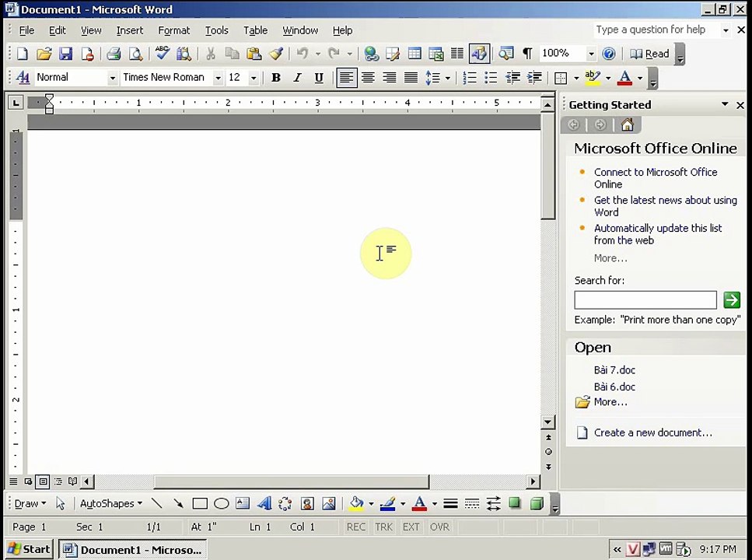Click the Columns icon

pyautogui.click(x=457, y=54)
